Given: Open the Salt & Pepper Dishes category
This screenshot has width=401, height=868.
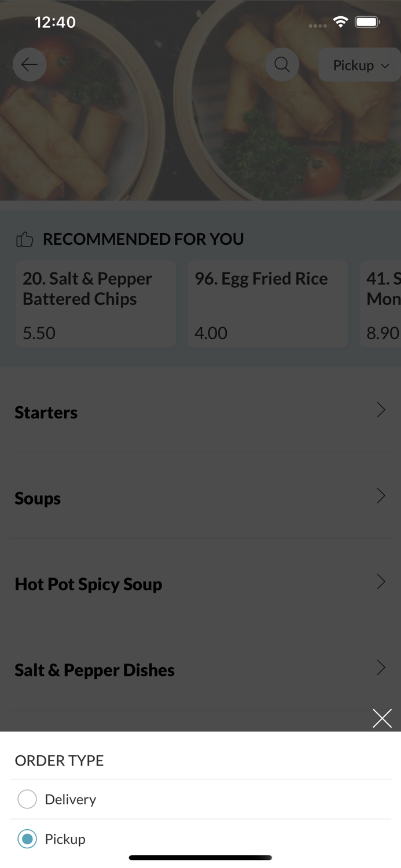Looking at the screenshot, I should point(200,670).
